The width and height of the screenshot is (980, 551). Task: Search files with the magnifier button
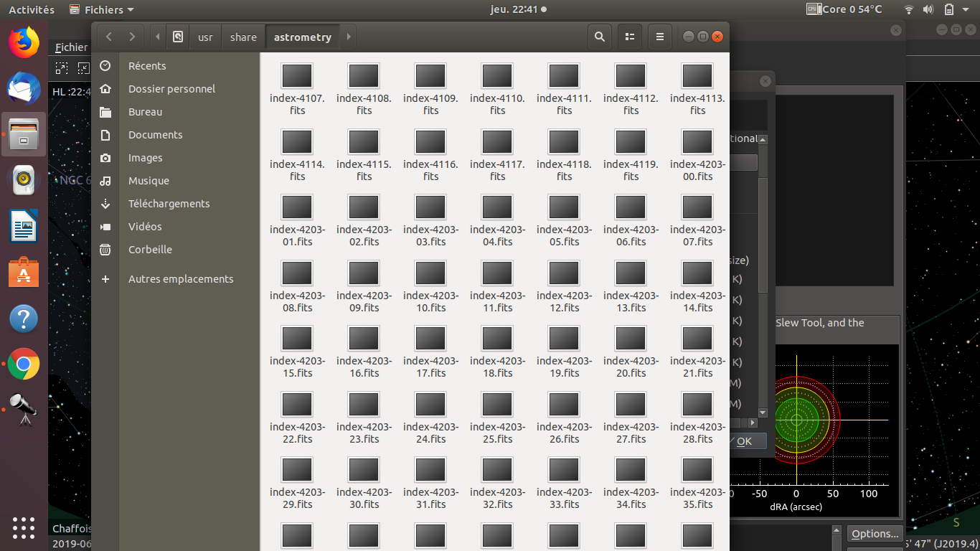click(x=600, y=37)
